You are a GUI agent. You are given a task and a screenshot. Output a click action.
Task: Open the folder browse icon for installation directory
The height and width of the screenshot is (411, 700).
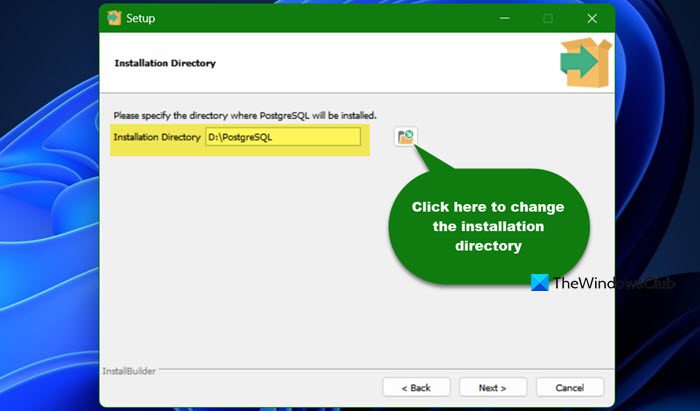pos(405,137)
